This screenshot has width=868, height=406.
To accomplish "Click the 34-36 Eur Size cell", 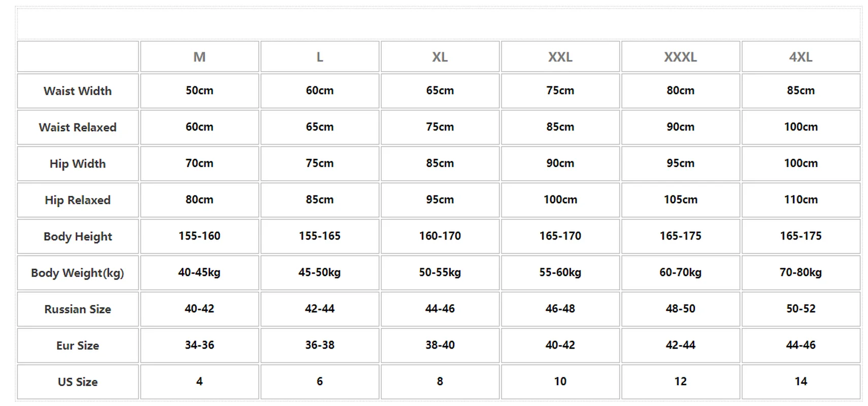I will pyautogui.click(x=199, y=345).
